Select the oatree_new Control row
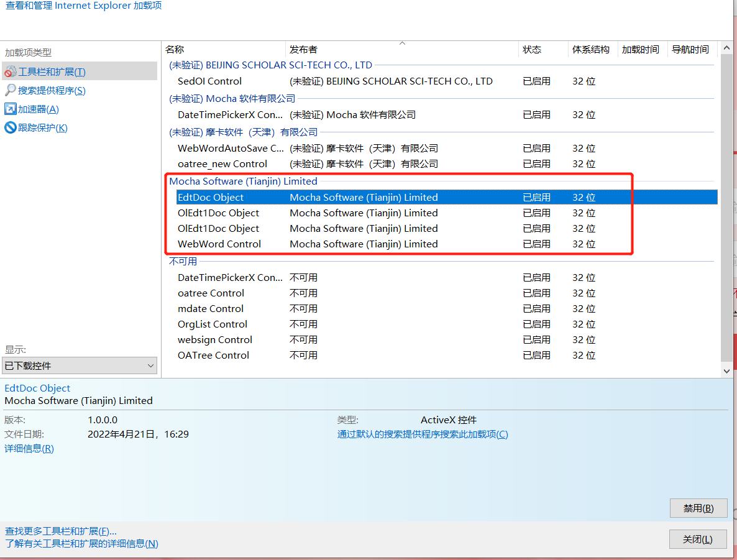This screenshot has width=737, height=560. pos(222,164)
